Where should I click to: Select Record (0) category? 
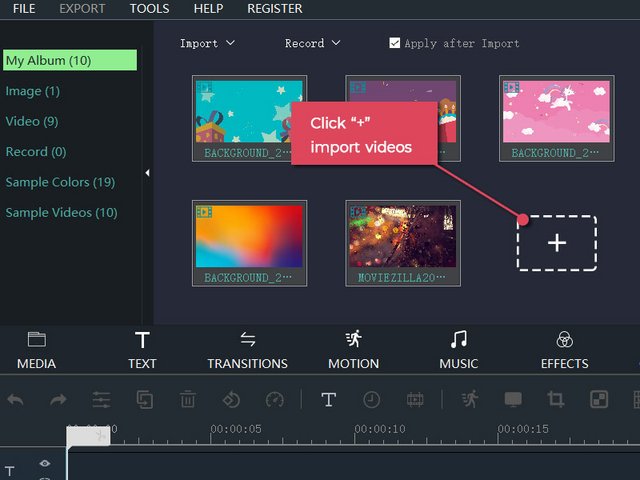point(36,152)
